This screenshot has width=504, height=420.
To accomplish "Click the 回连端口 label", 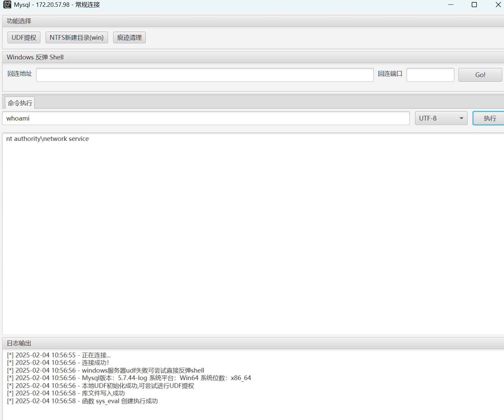I will coord(390,74).
